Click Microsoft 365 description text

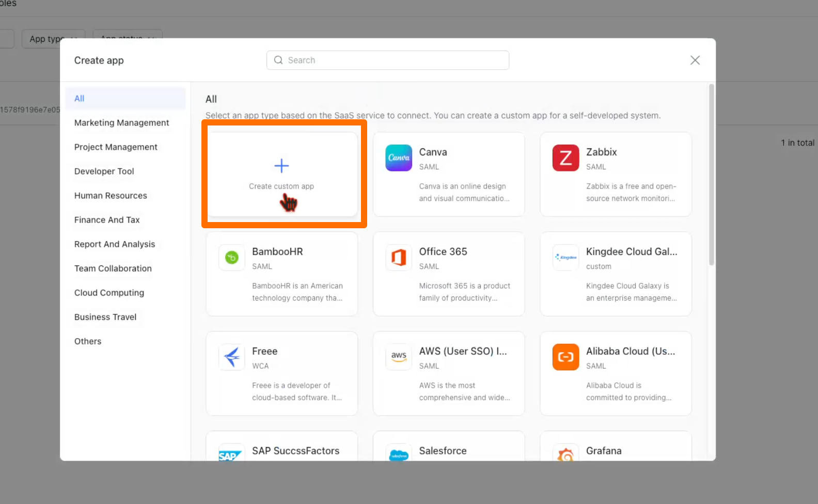click(465, 292)
